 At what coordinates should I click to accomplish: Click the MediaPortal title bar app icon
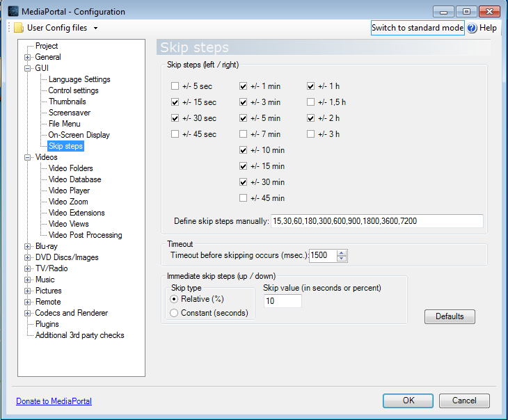click(13, 11)
